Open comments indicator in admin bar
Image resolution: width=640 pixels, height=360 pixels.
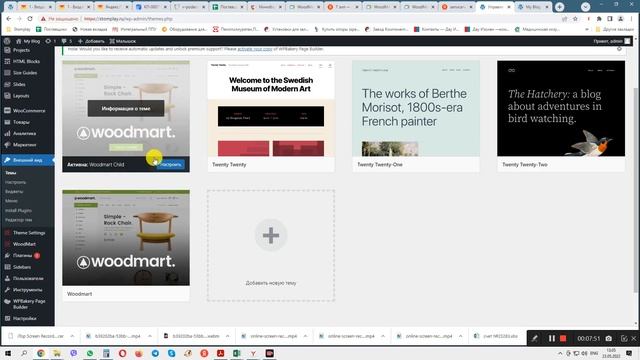[67, 41]
